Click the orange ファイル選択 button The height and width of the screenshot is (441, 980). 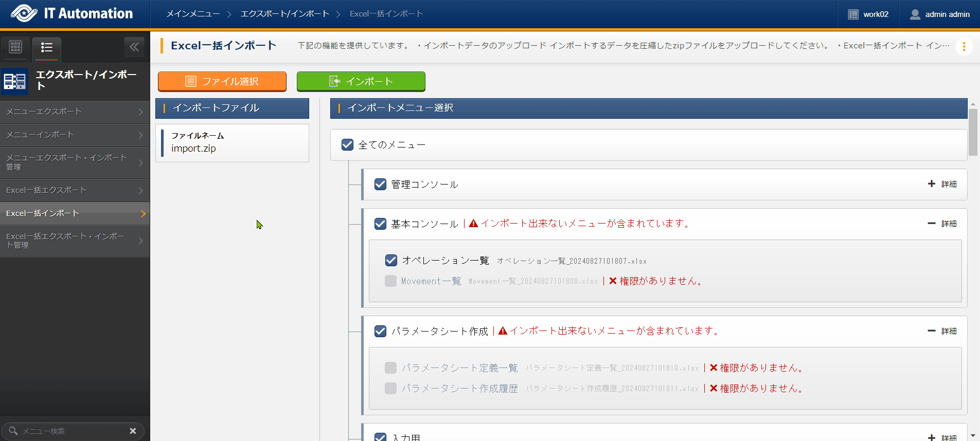(222, 81)
